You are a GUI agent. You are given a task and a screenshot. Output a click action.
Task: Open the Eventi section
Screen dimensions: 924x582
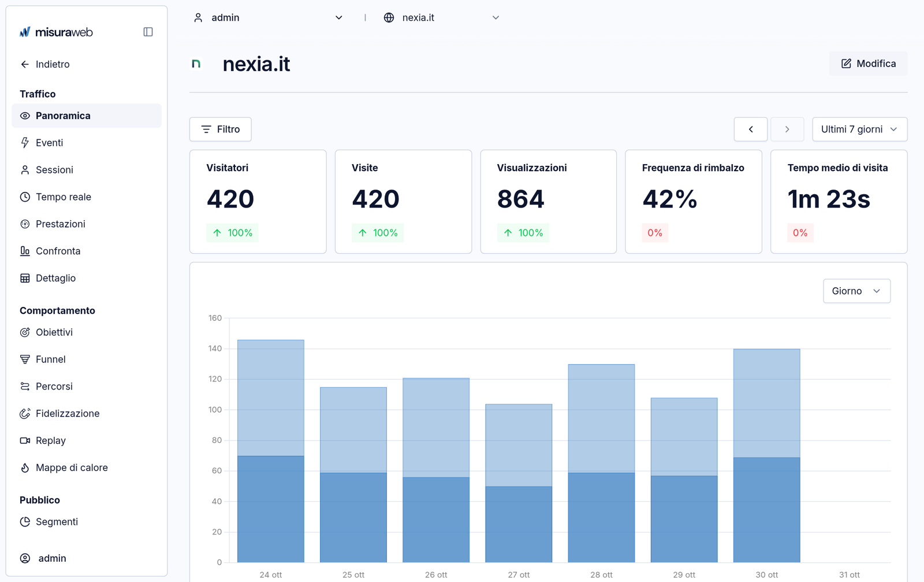pyautogui.click(x=87, y=143)
